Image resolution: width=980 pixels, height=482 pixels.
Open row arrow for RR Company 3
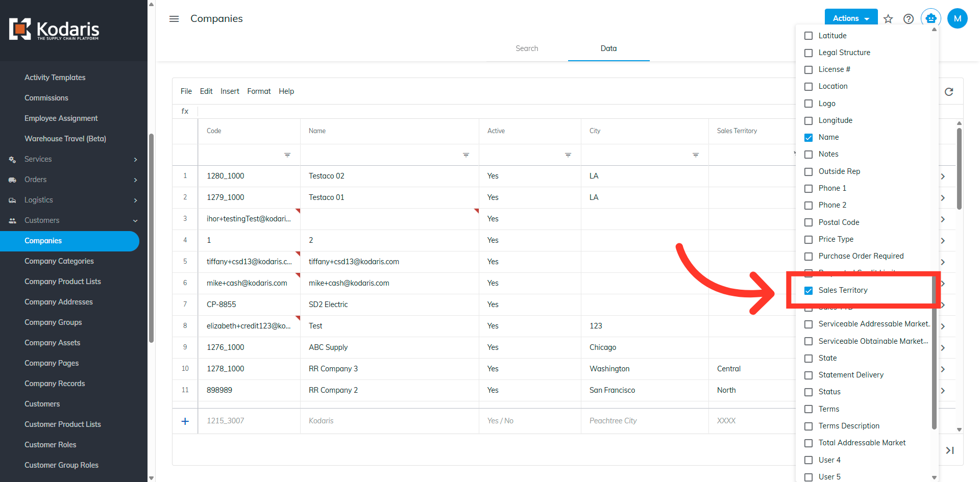tap(943, 369)
